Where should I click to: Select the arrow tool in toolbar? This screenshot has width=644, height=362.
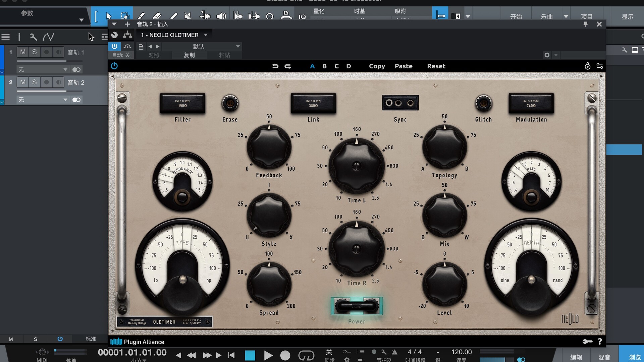108,16
